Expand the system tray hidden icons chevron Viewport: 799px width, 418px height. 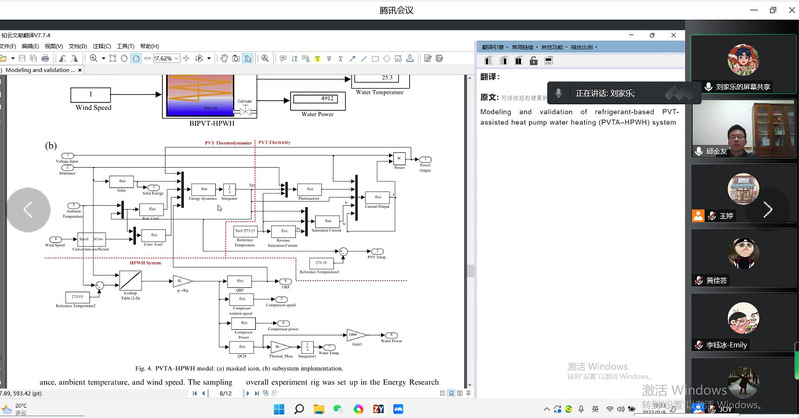point(546,409)
